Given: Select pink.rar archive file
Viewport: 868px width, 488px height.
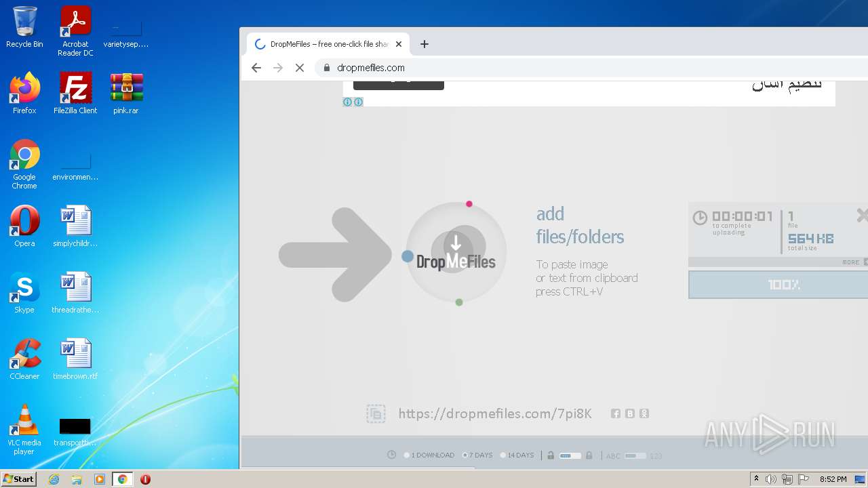Looking at the screenshot, I should coord(126,94).
